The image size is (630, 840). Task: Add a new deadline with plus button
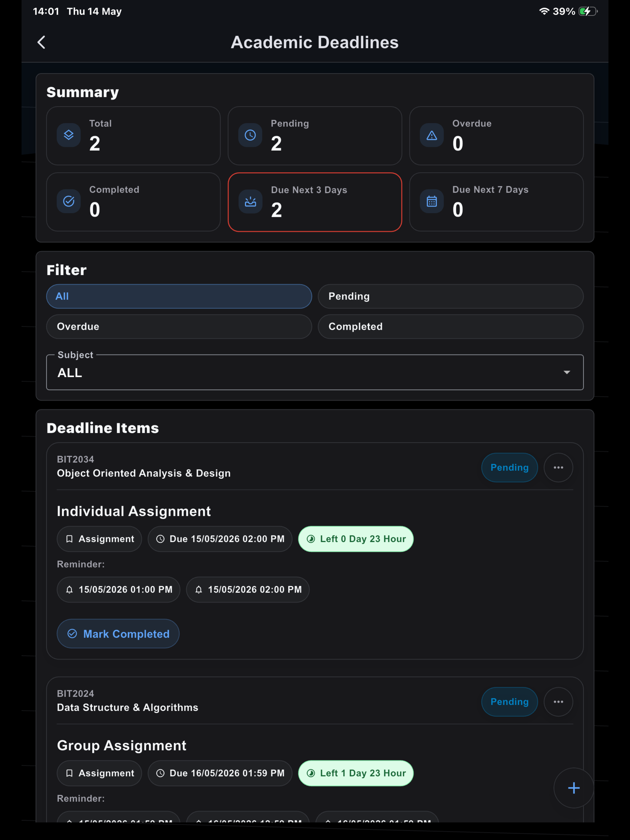574,788
